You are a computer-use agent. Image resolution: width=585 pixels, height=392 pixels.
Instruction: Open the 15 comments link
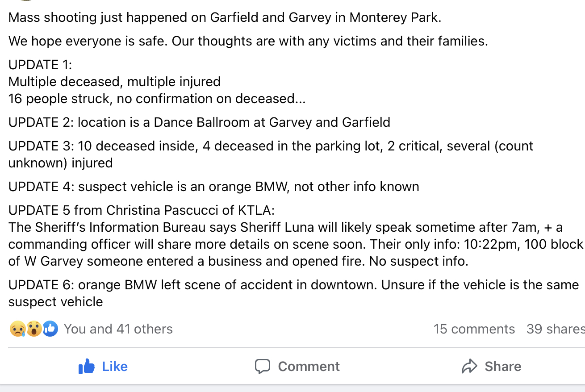(474, 329)
